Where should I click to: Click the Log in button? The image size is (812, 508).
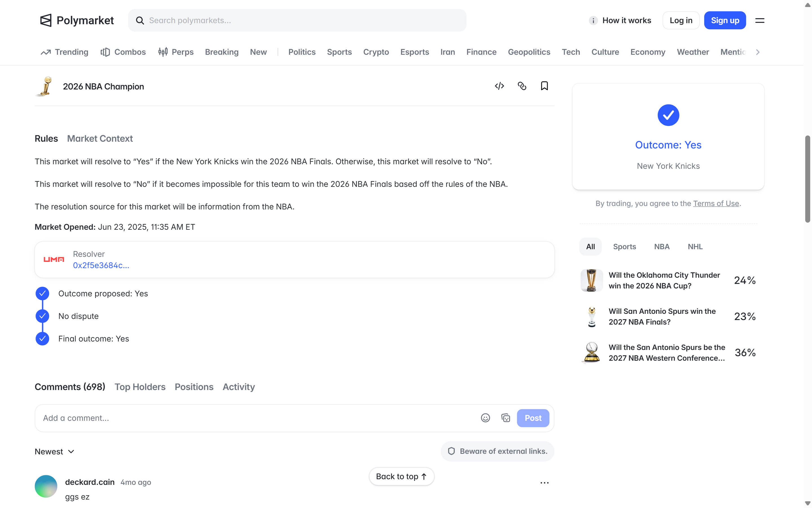tap(681, 21)
